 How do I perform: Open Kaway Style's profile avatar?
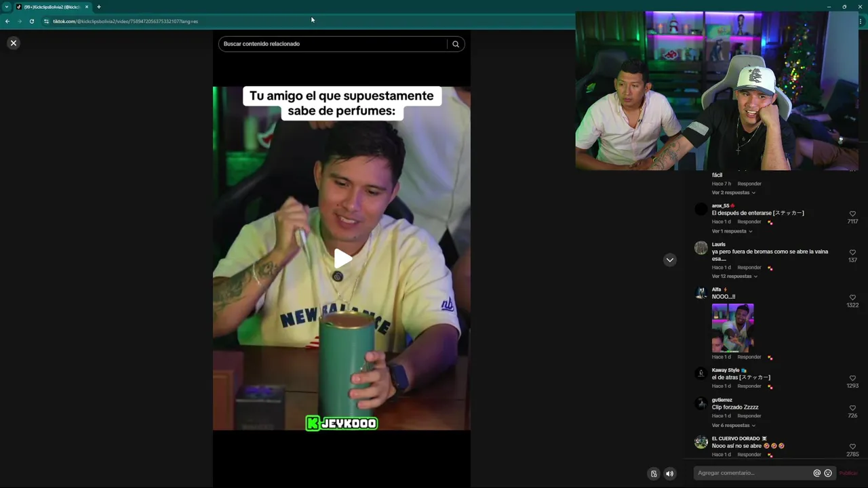pos(701,374)
